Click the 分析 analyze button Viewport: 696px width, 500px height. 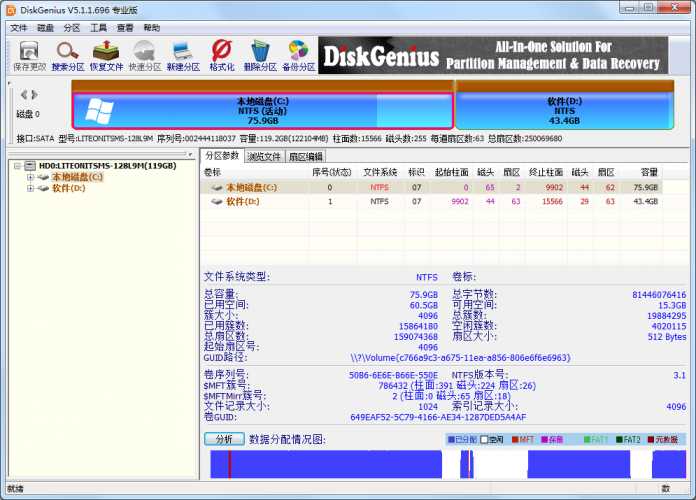224,439
